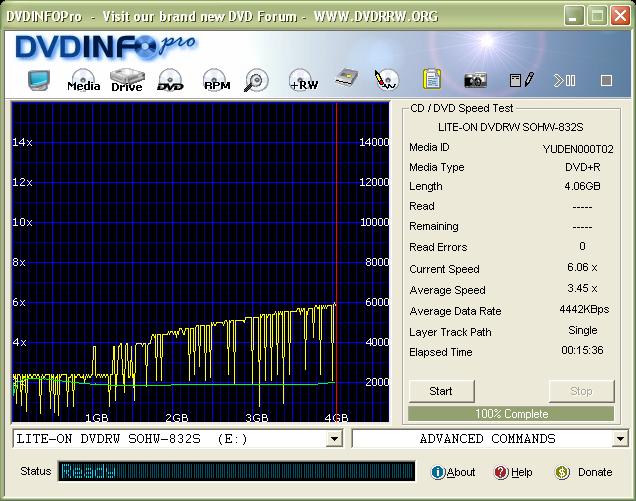Expand the LITE-ON drive selection dropdown
The width and height of the screenshot is (636, 501).
click(334, 439)
